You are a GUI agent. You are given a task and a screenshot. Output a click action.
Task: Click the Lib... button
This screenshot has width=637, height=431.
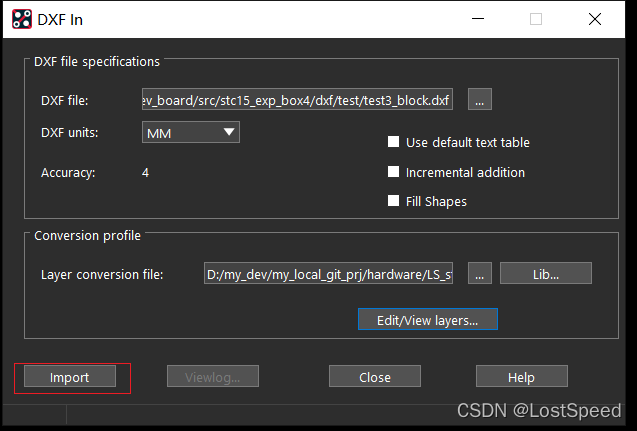coord(546,274)
